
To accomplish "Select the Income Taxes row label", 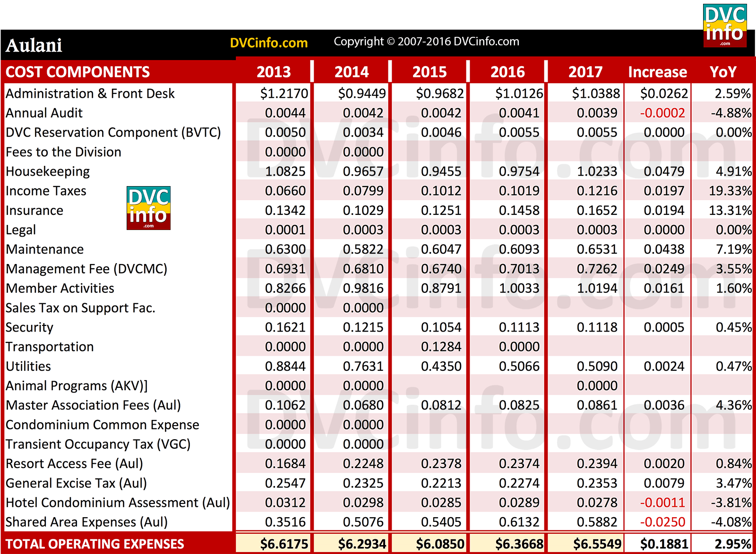I will [46, 191].
